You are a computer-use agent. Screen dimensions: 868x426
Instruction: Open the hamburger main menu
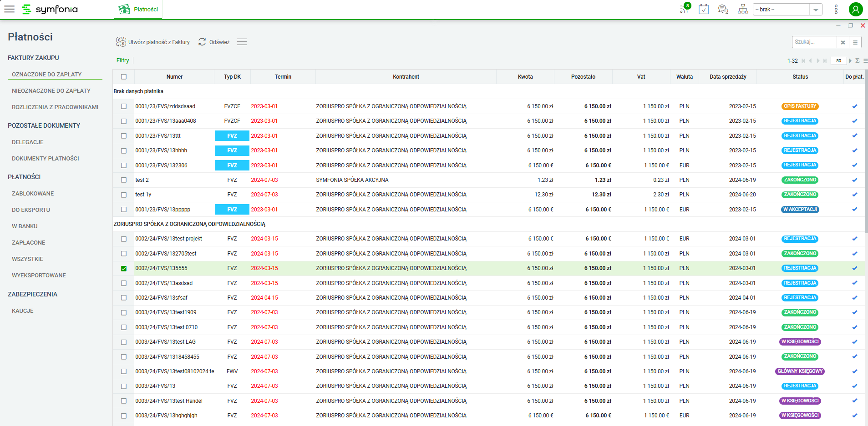point(9,9)
